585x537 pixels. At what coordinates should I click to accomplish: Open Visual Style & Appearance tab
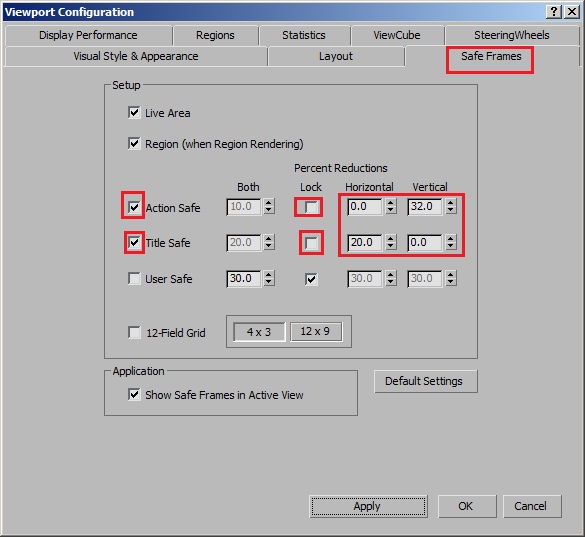click(136, 56)
